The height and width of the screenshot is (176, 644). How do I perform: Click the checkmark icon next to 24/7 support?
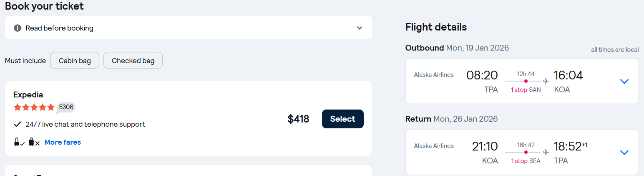(x=18, y=124)
